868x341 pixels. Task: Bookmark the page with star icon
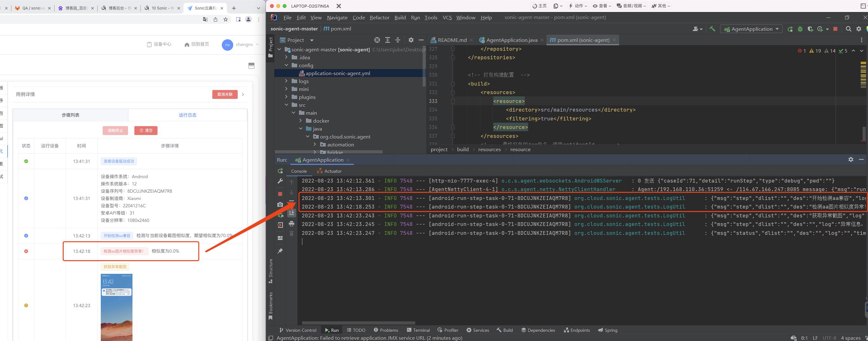click(x=226, y=20)
